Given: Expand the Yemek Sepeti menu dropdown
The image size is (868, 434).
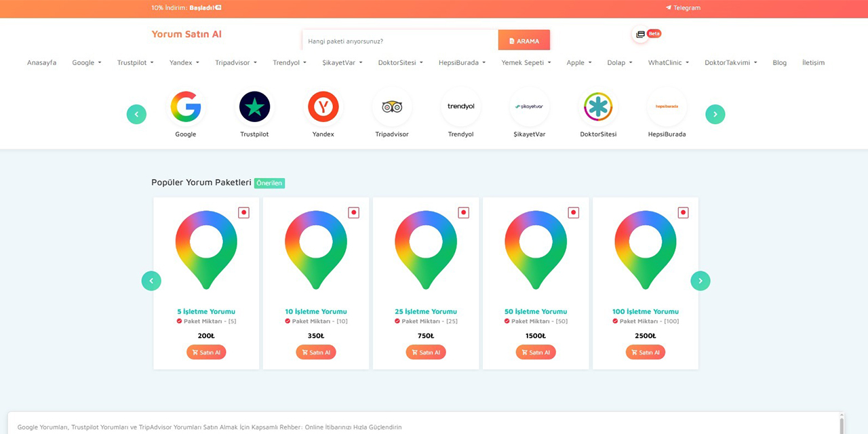Looking at the screenshot, I should (x=526, y=62).
